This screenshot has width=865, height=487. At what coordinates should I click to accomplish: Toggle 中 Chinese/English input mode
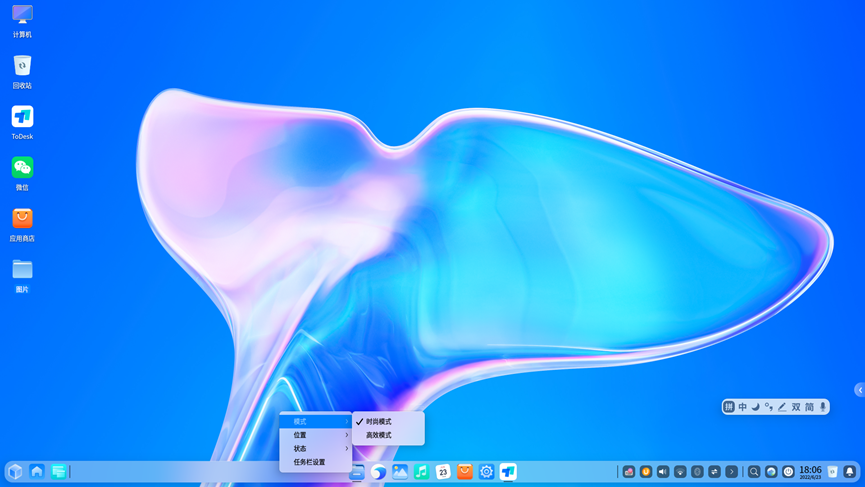[743, 407]
